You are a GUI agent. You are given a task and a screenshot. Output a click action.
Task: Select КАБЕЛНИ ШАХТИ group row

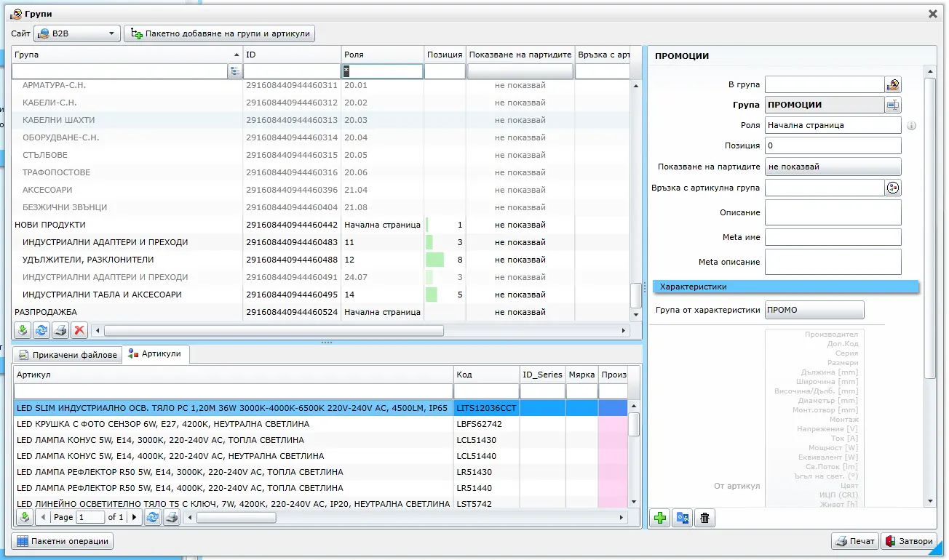(320, 120)
